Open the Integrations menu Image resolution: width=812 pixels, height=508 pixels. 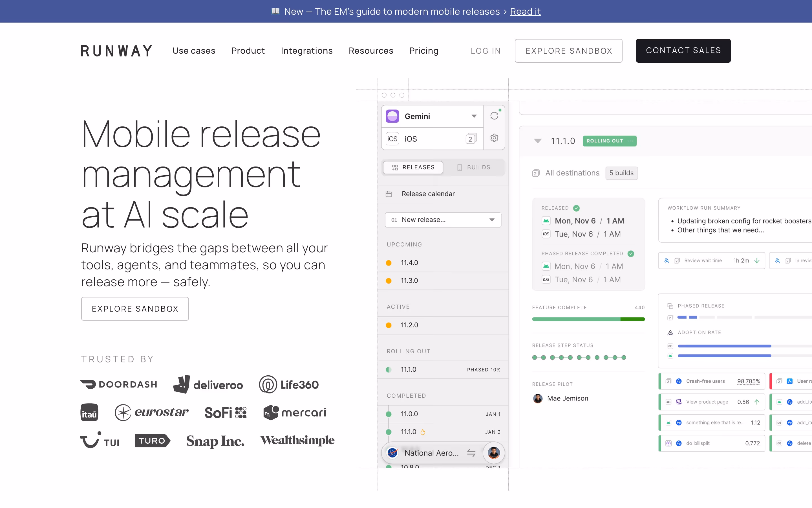click(307, 51)
